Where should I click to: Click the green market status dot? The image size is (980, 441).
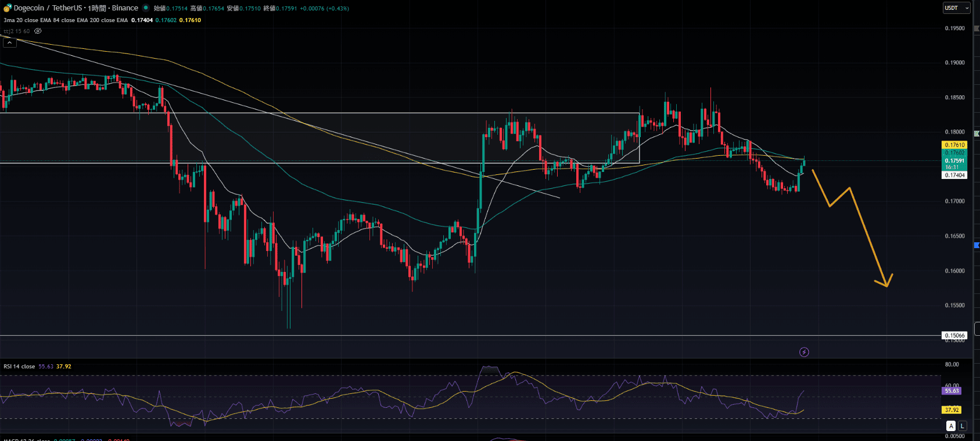(x=146, y=8)
